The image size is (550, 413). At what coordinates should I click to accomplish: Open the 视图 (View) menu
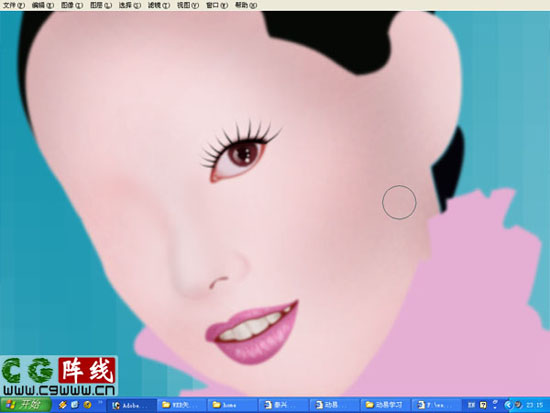[188, 5]
